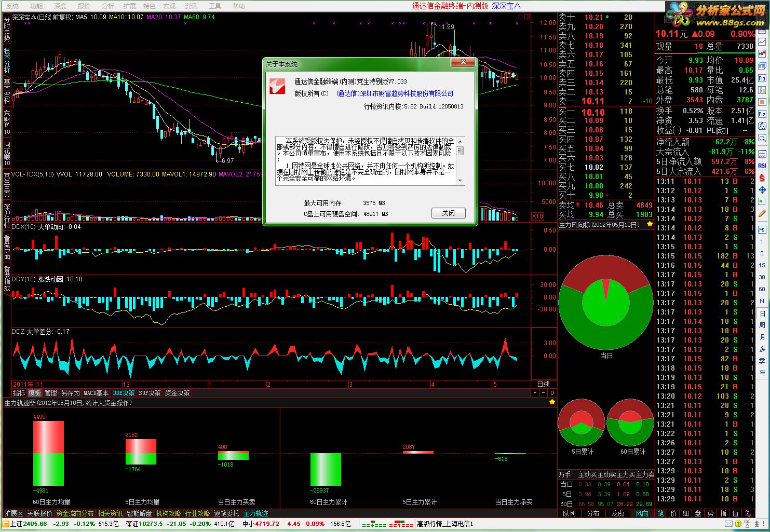Select the 主力轨迹 bottom tab
Viewport: 770px width, 532px height.
point(255,513)
